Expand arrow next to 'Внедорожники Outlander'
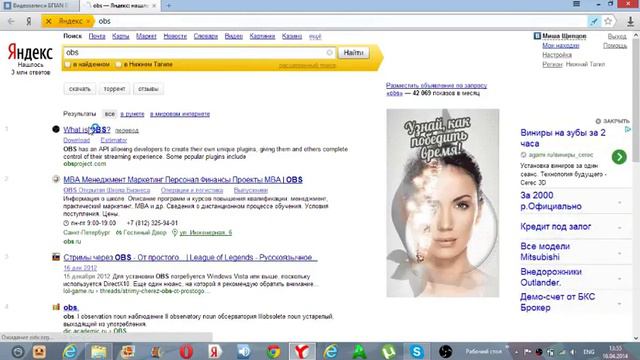The width and height of the screenshot is (640, 360). coord(620,278)
